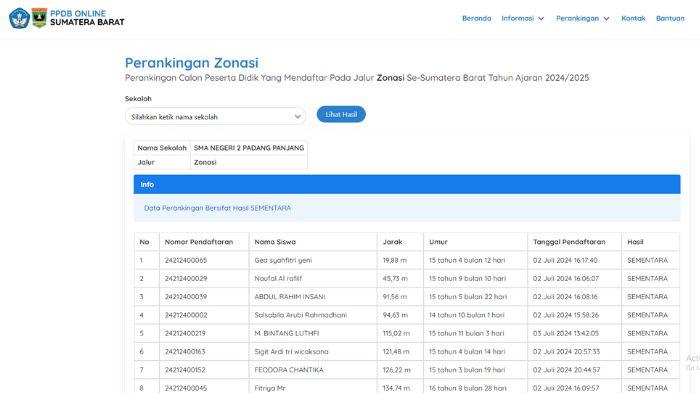700x393 pixels.
Task: Click the 'Perankingan Zonasi' page heading
Action: [192, 63]
